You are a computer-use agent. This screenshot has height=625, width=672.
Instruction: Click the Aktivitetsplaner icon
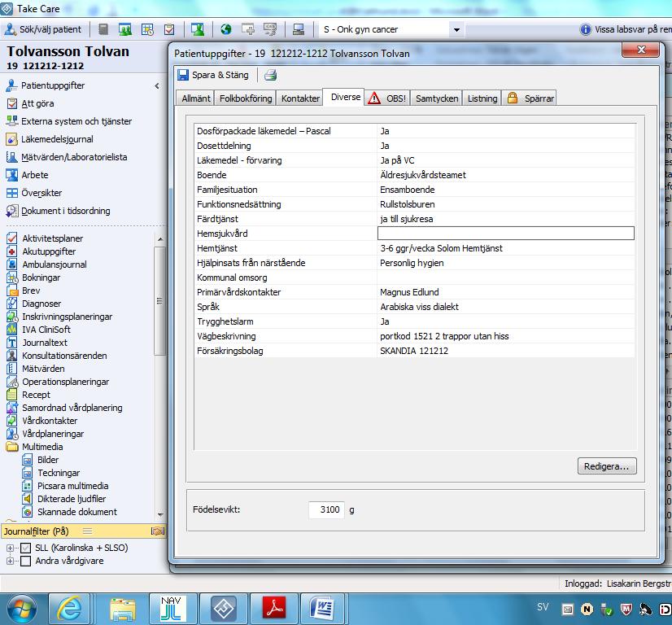(x=12, y=238)
